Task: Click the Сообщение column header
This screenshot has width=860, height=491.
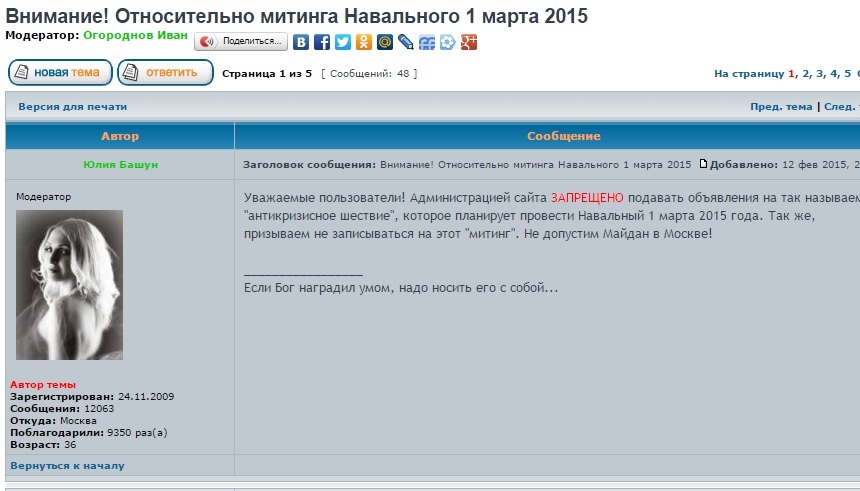Action: click(564, 136)
